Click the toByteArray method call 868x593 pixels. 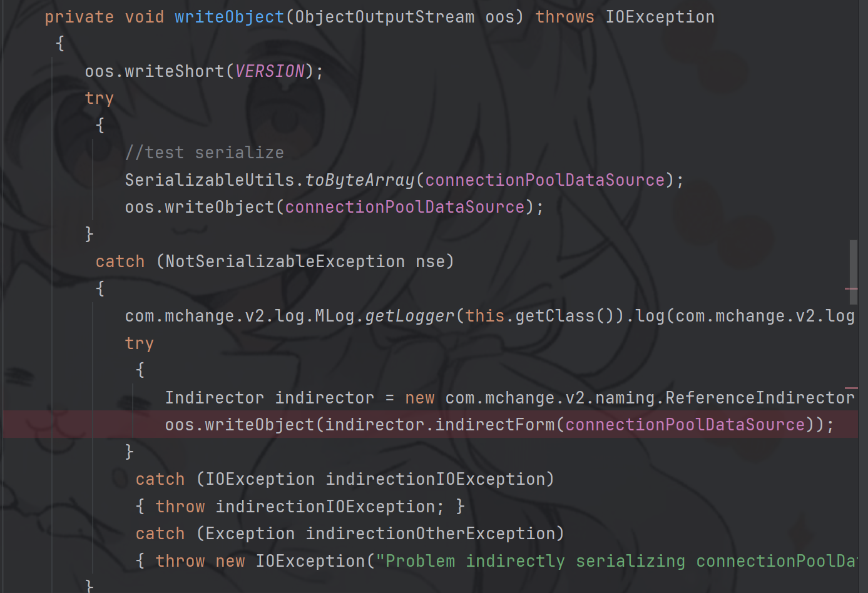click(x=359, y=180)
